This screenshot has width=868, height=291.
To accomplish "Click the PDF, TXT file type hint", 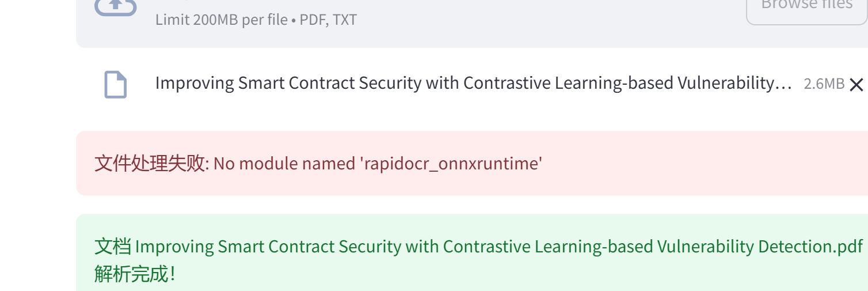I will click(x=328, y=20).
